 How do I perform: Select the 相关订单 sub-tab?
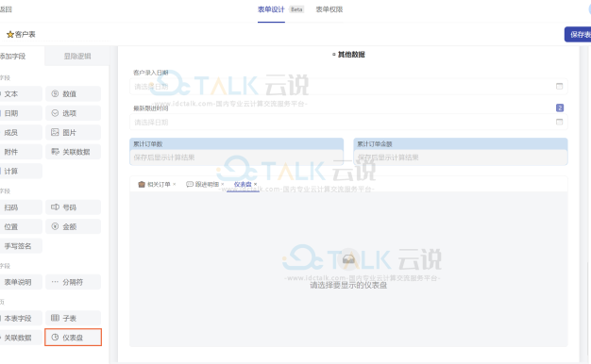pos(155,184)
